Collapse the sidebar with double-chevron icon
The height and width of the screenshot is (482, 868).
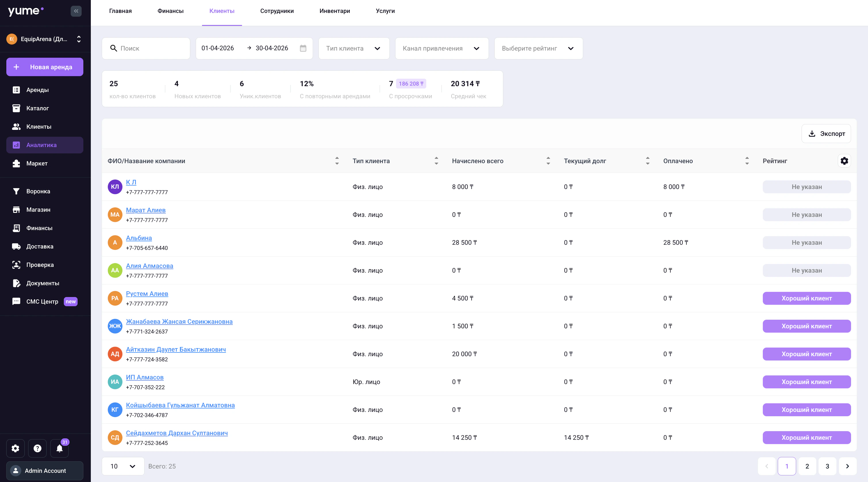[76, 11]
